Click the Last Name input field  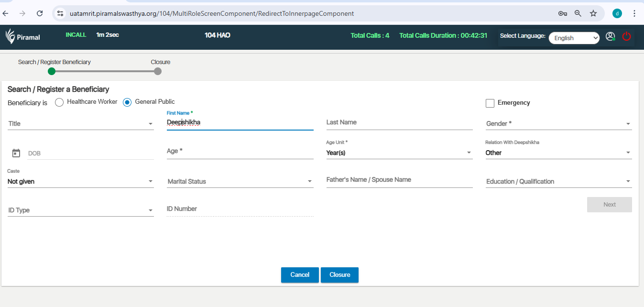399,122
